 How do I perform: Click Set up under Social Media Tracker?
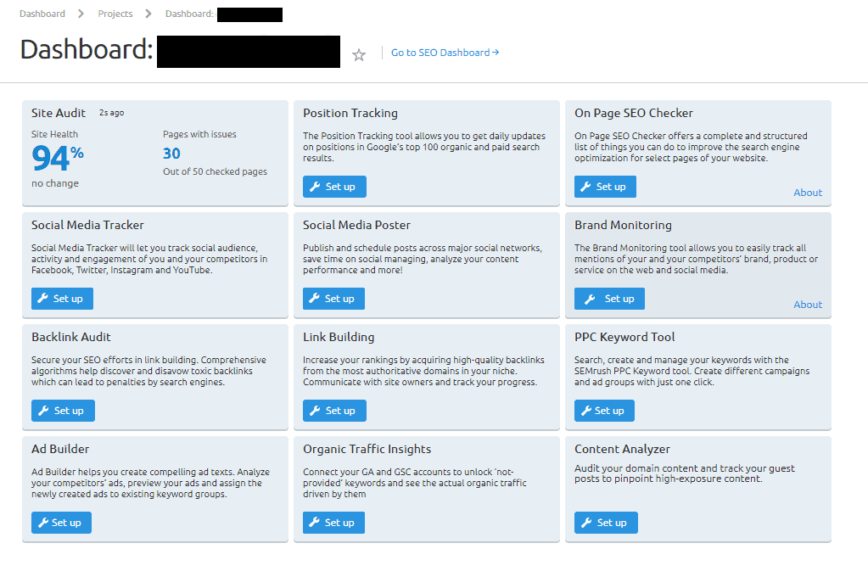click(62, 299)
